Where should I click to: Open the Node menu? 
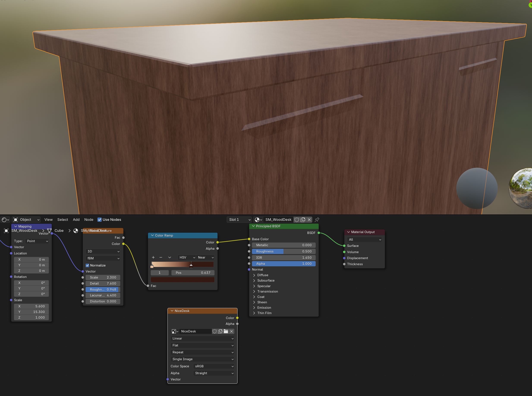(x=88, y=220)
